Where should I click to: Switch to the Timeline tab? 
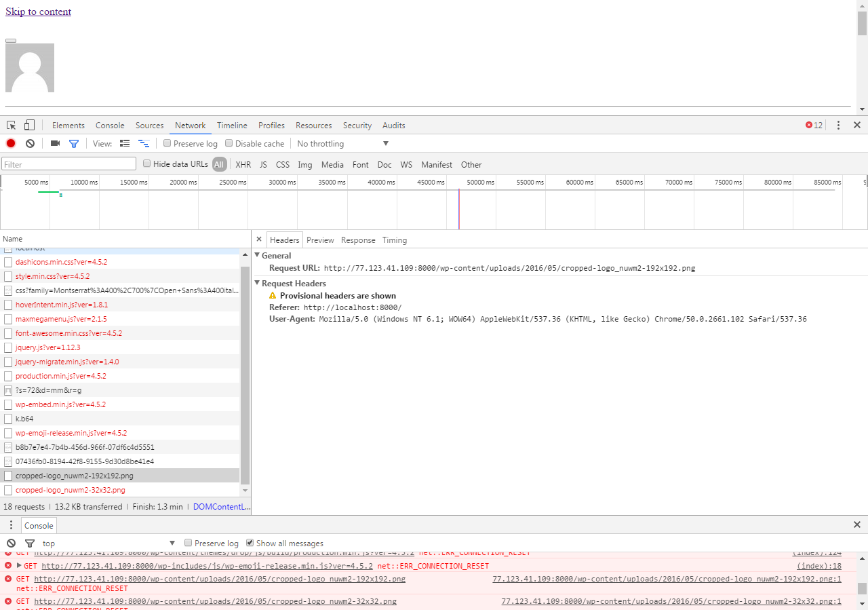coord(232,126)
